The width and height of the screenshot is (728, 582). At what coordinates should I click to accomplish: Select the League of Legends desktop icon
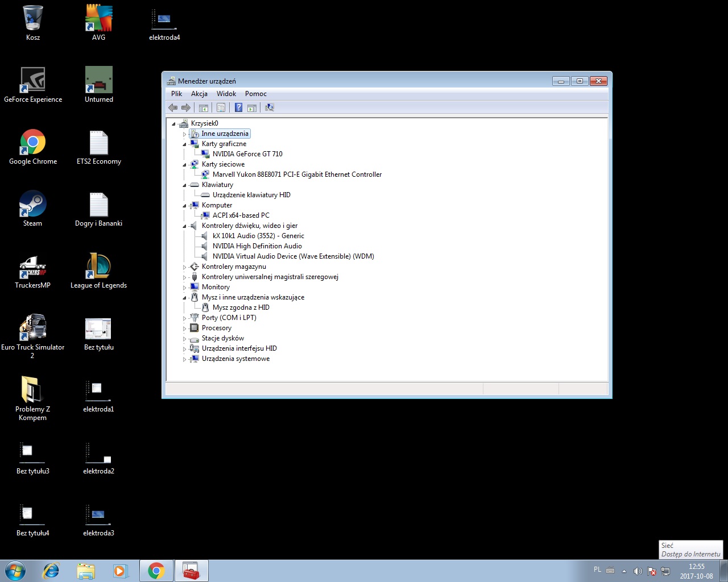point(98,270)
